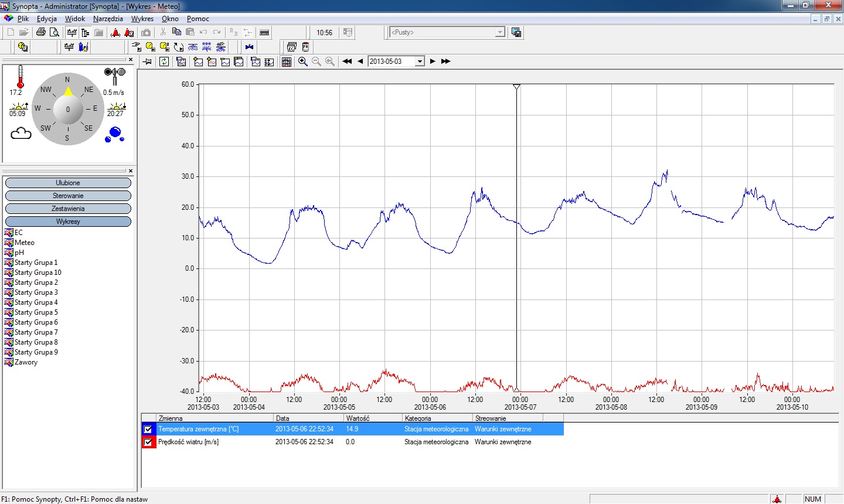Viewport: 844px width, 504px height.
Task: Click the Zestawienia panel button
Action: pos(68,209)
